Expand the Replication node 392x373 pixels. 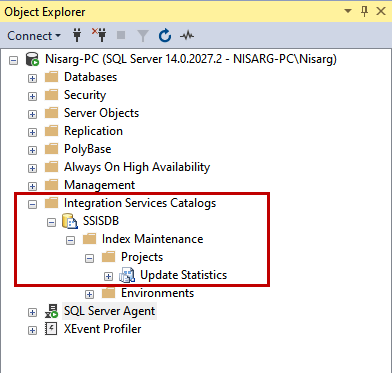pyautogui.click(x=32, y=133)
